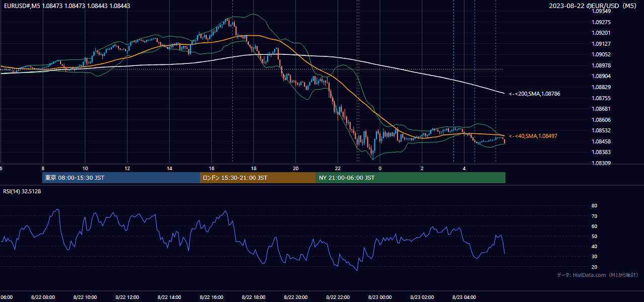Viewport: 644px width, 302px height.
Task: Click RSI scale value 40
Action: (594, 247)
